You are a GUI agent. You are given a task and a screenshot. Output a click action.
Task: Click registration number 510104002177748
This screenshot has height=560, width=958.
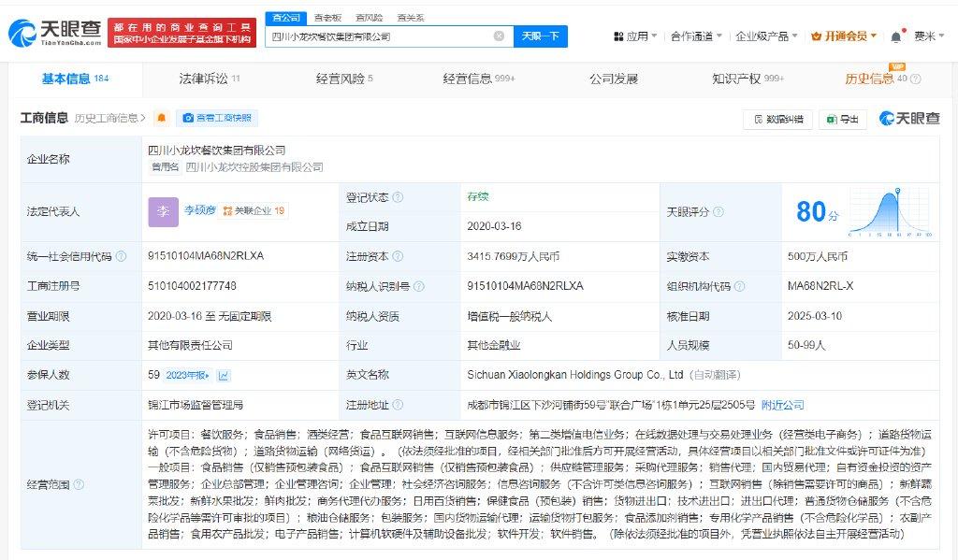pos(192,286)
